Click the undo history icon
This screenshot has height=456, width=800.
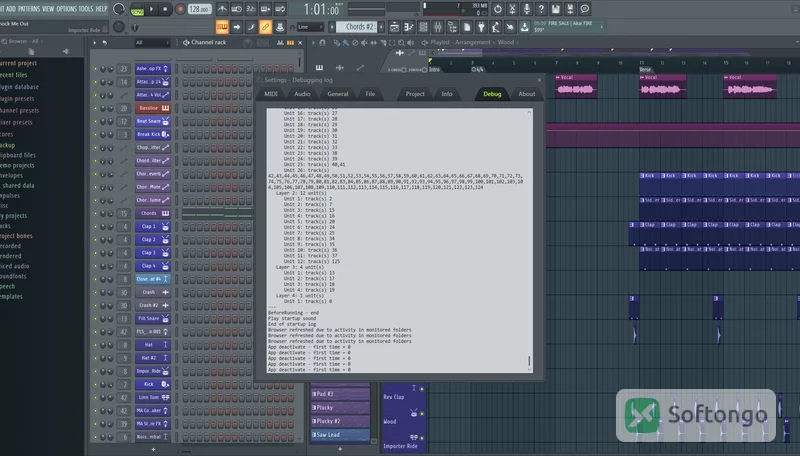(497, 9)
